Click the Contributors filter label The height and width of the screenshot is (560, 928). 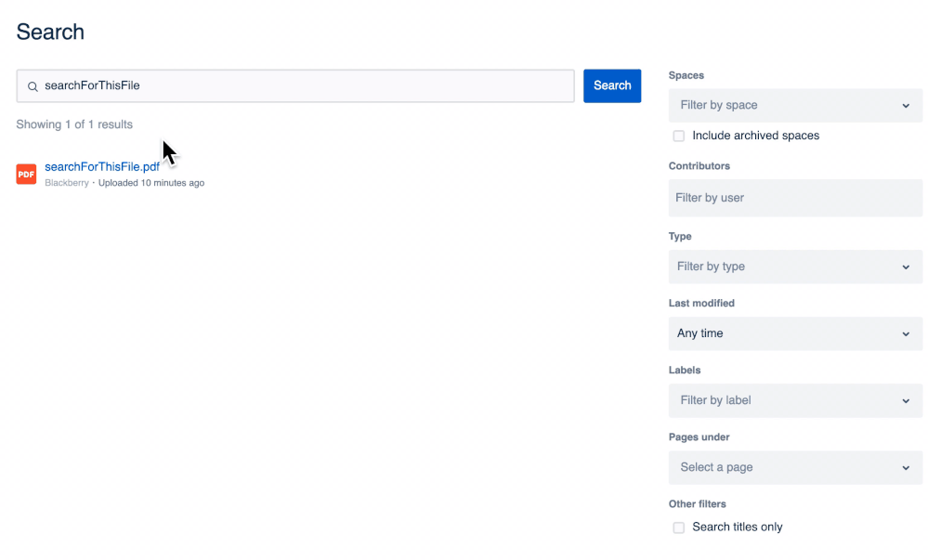(x=699, y=165)
